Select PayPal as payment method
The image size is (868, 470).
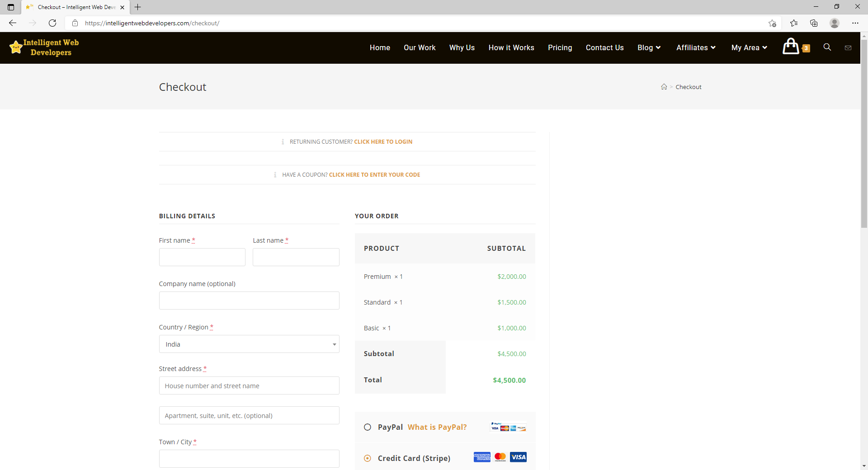tap(367, 427)
